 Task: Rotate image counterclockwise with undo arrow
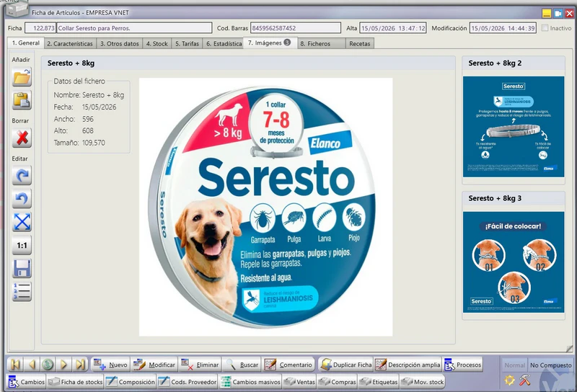(22, 199)
